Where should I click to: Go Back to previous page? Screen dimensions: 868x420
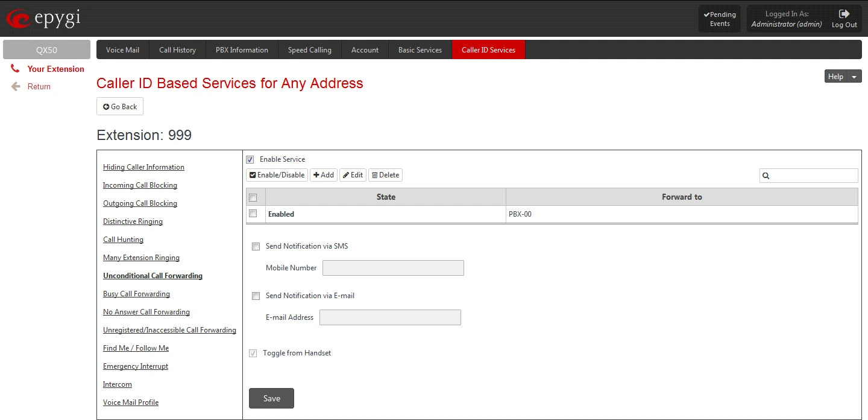coord(120,107)
